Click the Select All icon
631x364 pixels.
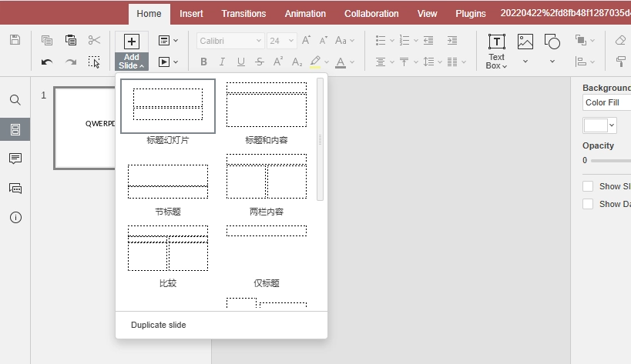tap(94, 62)
